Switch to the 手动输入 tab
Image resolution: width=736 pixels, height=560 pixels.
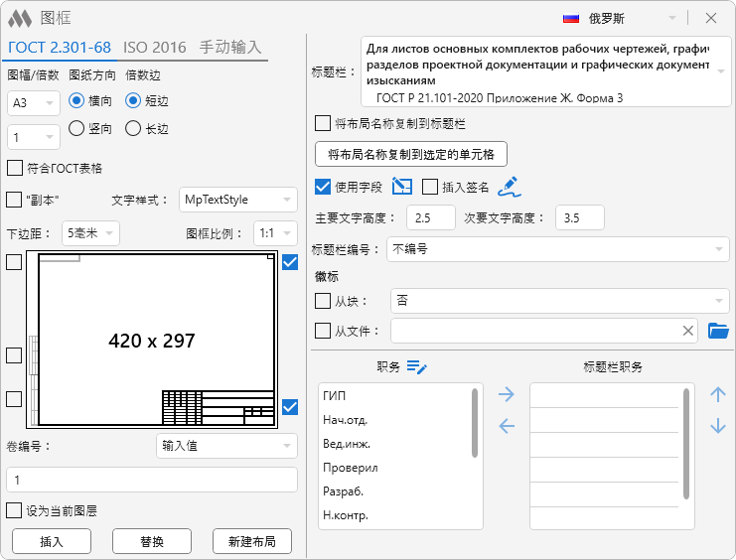pyautogui.click(x=230, y=47)
